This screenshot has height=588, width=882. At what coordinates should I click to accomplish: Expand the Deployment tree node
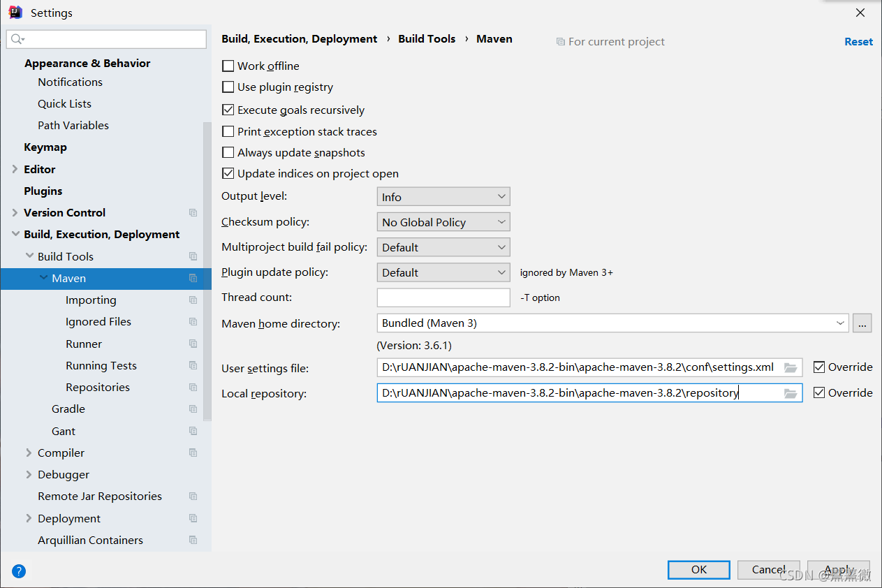(x=29, y=518)
